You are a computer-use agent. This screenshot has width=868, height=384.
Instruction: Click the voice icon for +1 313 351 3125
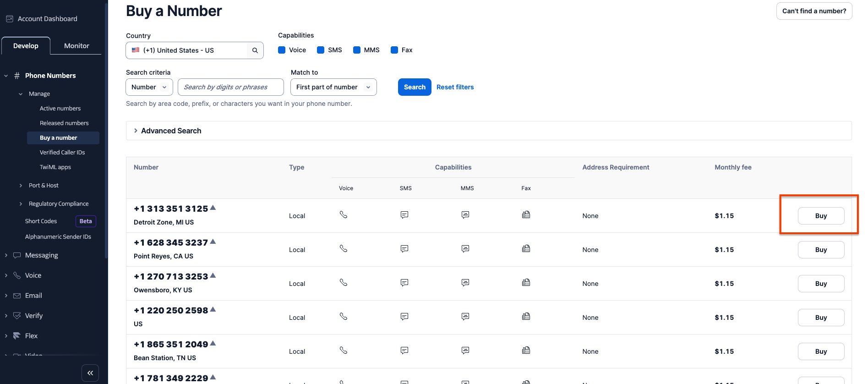click(x=344, y=214)
